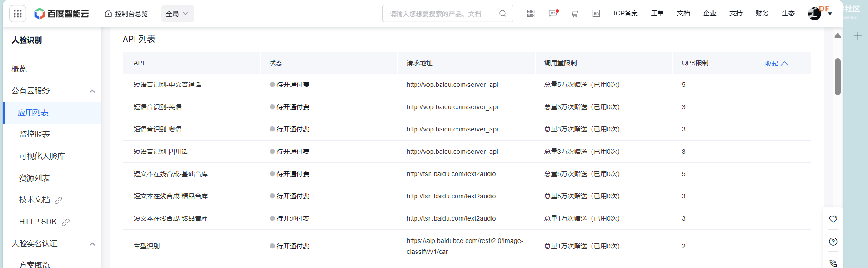Screen dimensions: 868x268
Task: Click the 短语音识别-中文普通话 API name
Action: pyautogui.click(x=167, y=85)
